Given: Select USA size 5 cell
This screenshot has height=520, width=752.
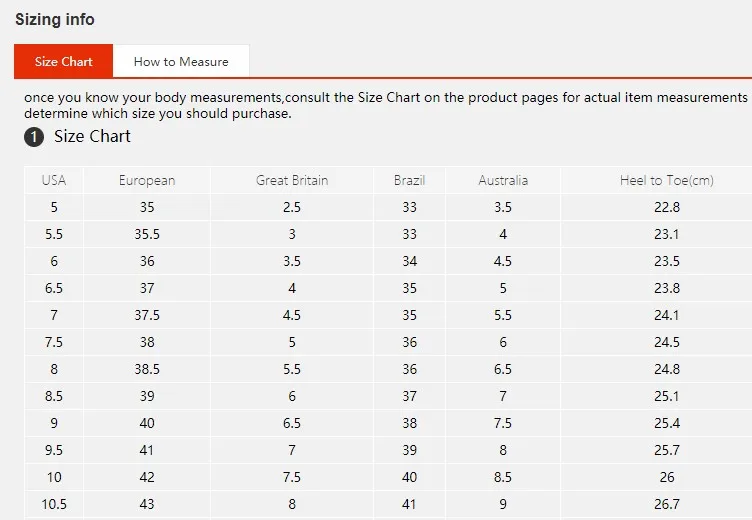Looking at the screenshot, I should coord(54,207).
